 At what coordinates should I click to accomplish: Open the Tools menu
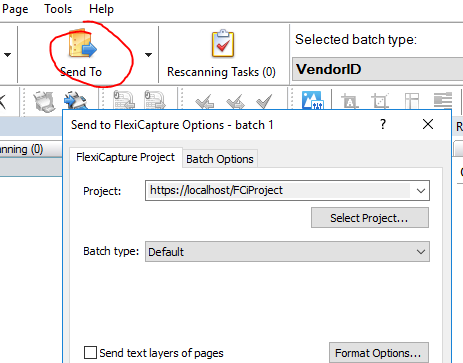pyautogui.click(x=58, y=9)
